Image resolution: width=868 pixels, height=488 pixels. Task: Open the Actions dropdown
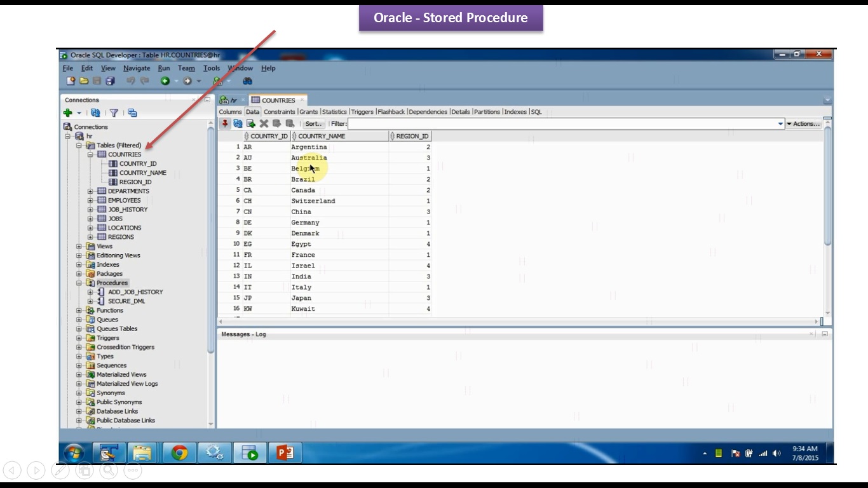click(x=803, y=124)
